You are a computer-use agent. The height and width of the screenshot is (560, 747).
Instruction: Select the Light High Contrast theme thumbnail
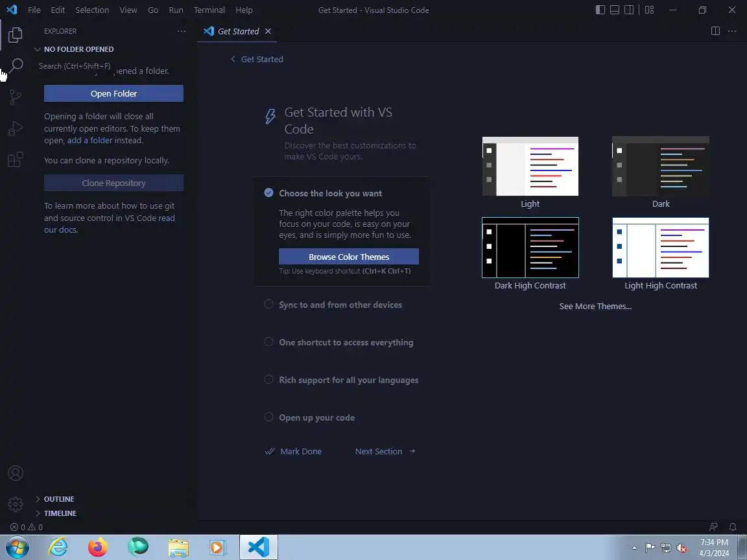click(x=660, y=248)
